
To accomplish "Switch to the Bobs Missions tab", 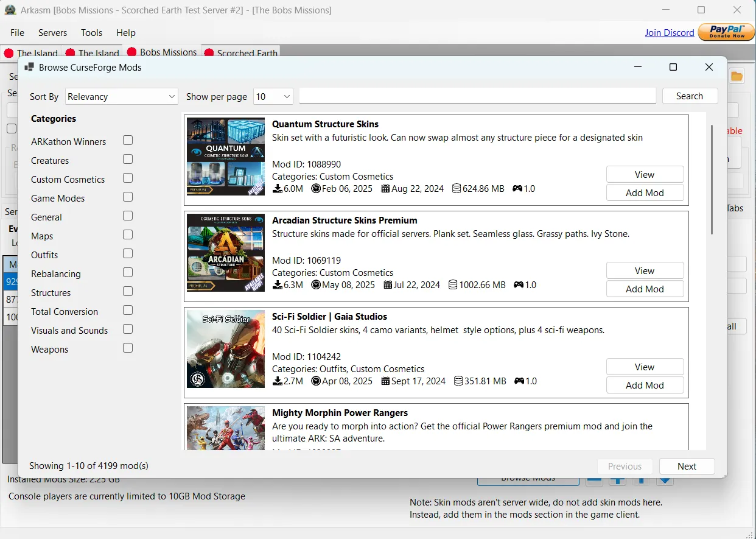I will point(161,52).
